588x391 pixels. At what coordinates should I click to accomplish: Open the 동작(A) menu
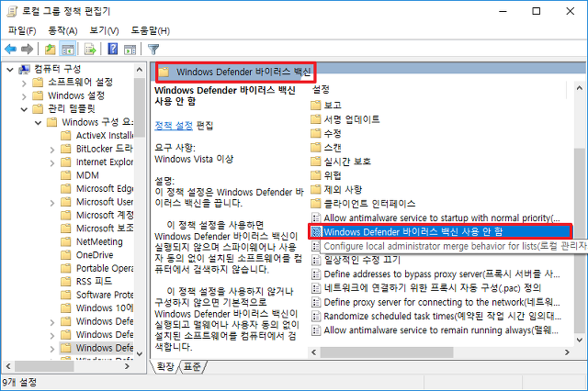coord(62,30)
